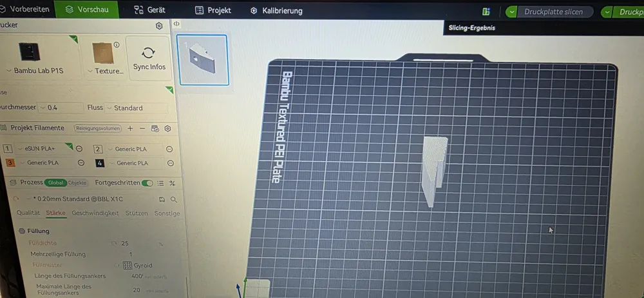Reset the process preset changes icon
The image size is (644, 298).
coord(17,199)
